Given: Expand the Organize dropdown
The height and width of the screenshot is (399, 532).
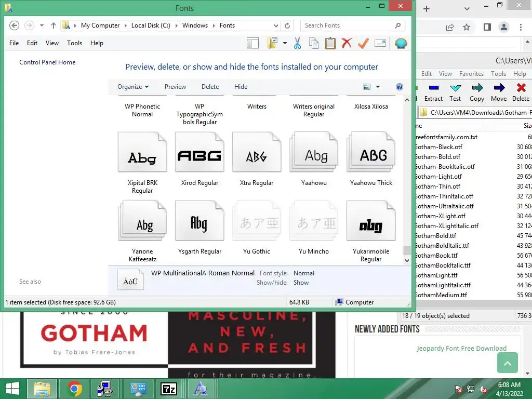Looking at the screenshot, I should 133,87.
